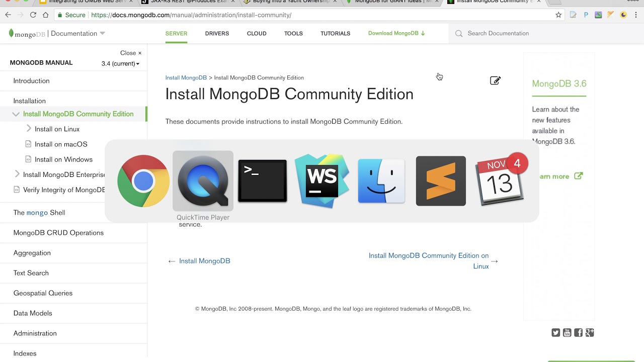The image size is (644, 362).
Task: Close the sidebar with Close ×
Action: tap(131, 53)
